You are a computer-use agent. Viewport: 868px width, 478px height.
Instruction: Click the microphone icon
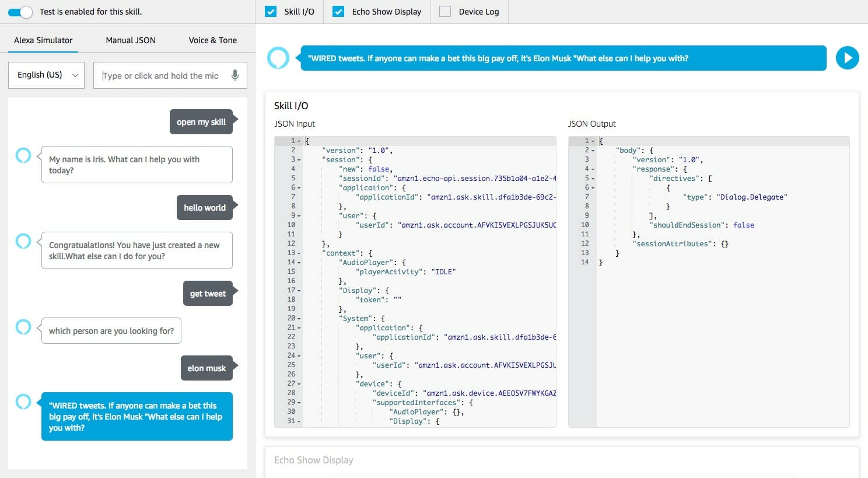(235, 75)
